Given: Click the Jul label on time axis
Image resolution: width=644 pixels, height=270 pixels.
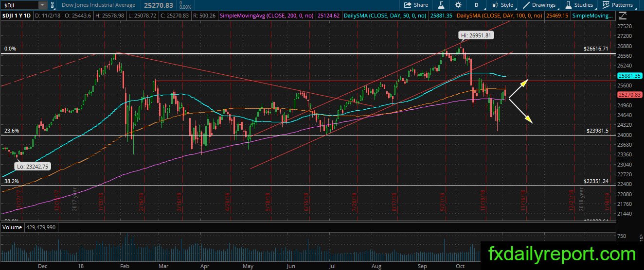Looking at the screenshot, I should pos(332,266).
